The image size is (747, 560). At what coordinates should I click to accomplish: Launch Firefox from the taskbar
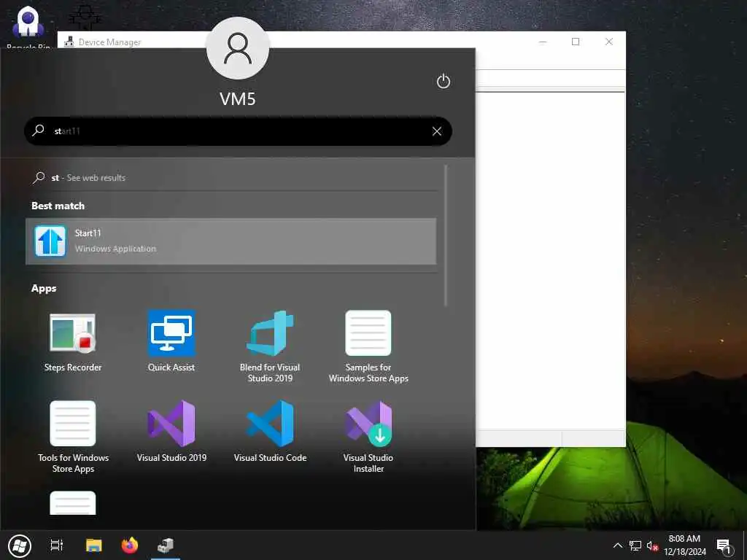(130, 545)
